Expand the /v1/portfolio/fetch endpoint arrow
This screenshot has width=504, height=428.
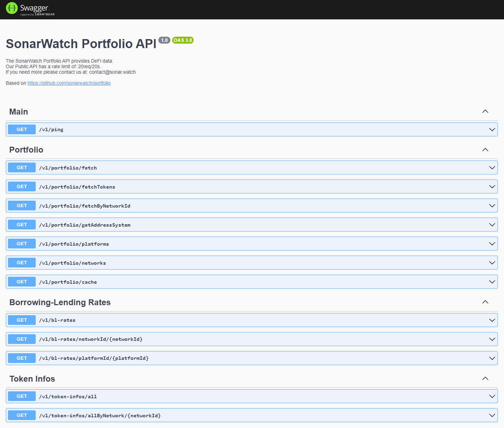(x=492, y=167)
